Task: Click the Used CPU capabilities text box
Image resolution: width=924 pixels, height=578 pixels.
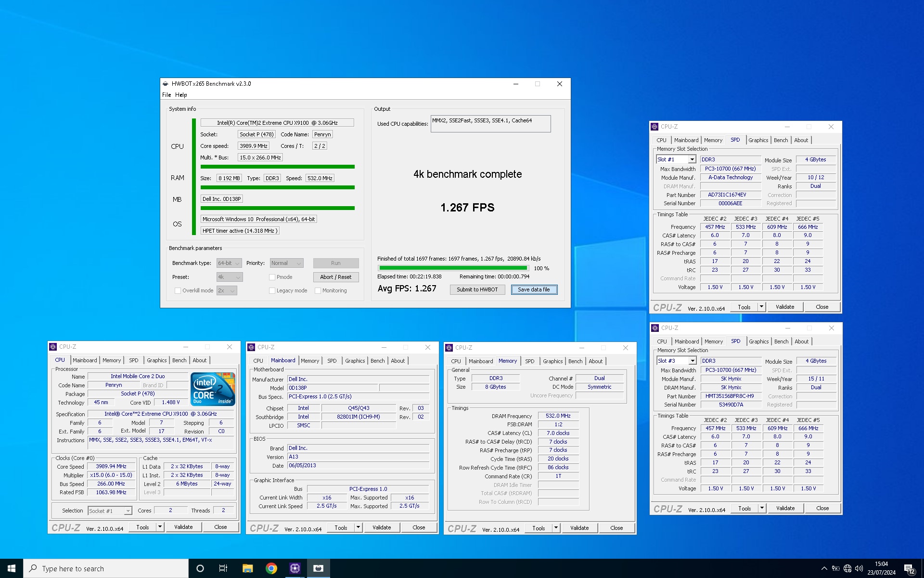Action: coord(490,124)
